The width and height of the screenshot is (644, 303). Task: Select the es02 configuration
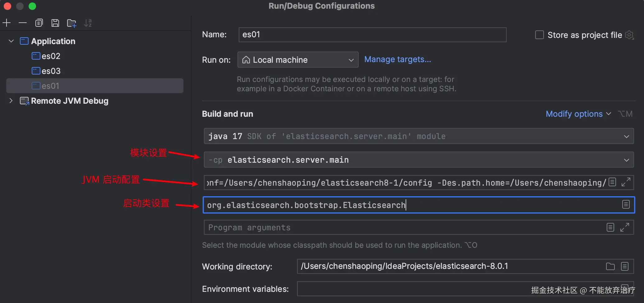coord(51,56)
